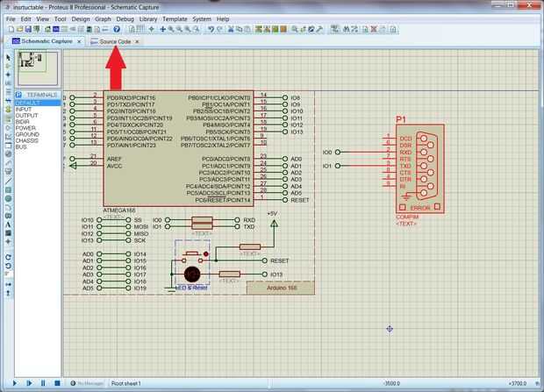Select OUTPUT in the terminals list
544x392 pixels.
click(38, 116)
